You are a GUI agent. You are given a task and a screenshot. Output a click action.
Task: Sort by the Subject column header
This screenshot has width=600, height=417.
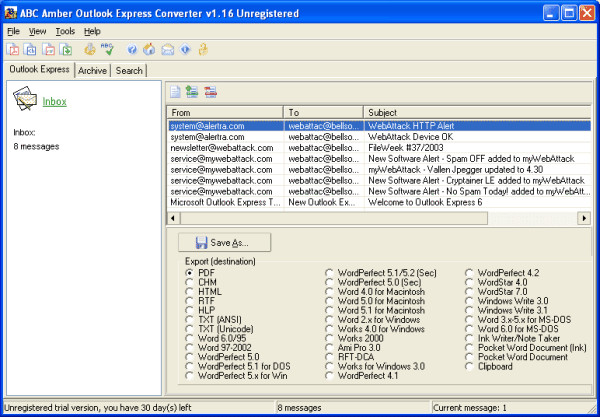[477, 112]
